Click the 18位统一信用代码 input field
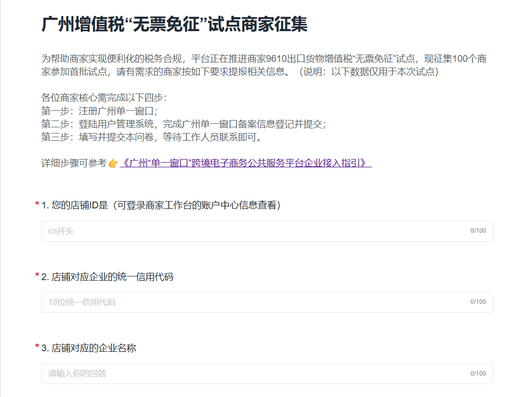The image size is (532, 397). (x=255, y=302)
